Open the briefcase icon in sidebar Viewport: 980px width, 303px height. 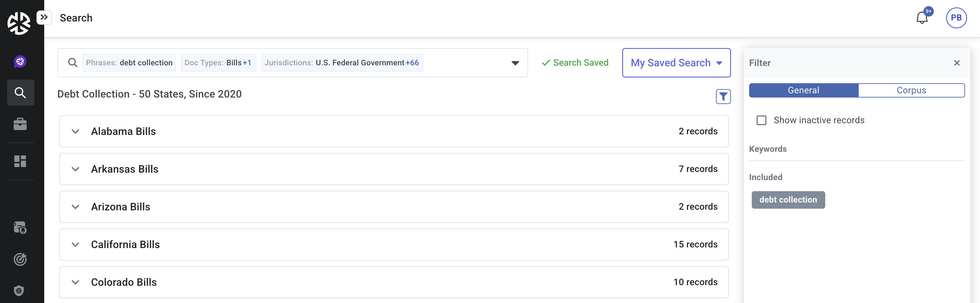[20, 124]
